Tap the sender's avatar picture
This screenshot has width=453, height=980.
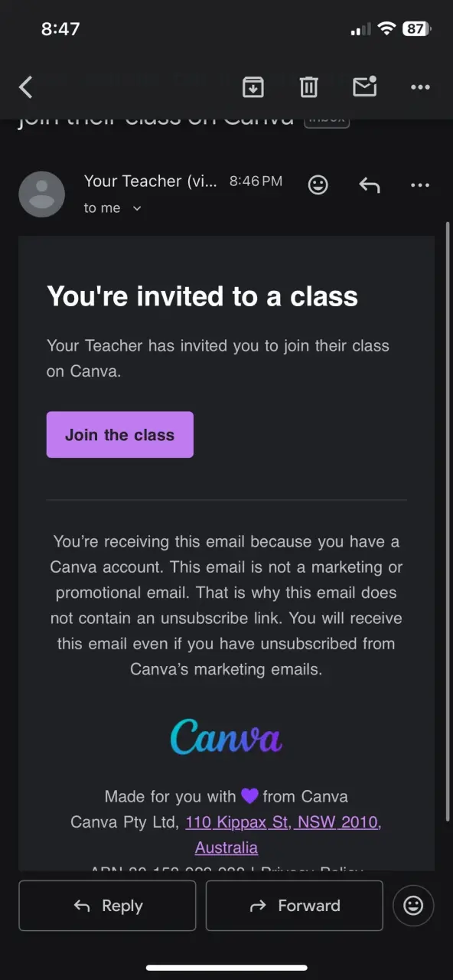41,194
